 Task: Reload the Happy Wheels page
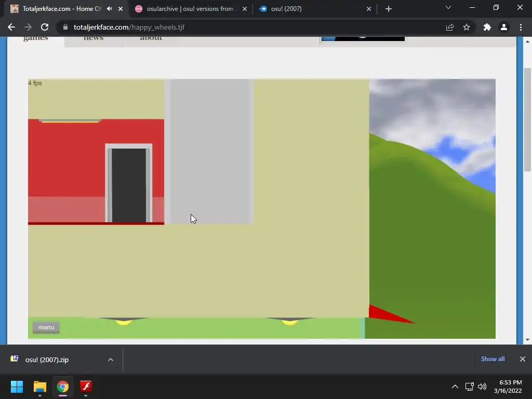[x=45, y=27]
